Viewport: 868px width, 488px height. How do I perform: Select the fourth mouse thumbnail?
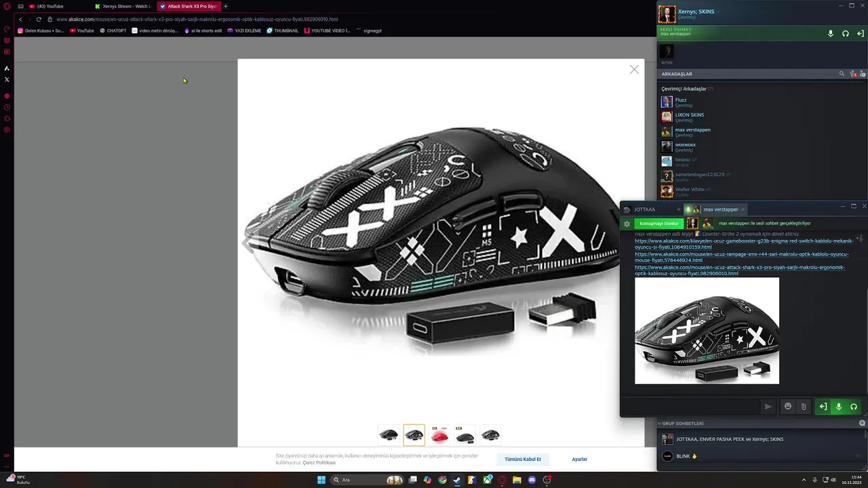465,435
